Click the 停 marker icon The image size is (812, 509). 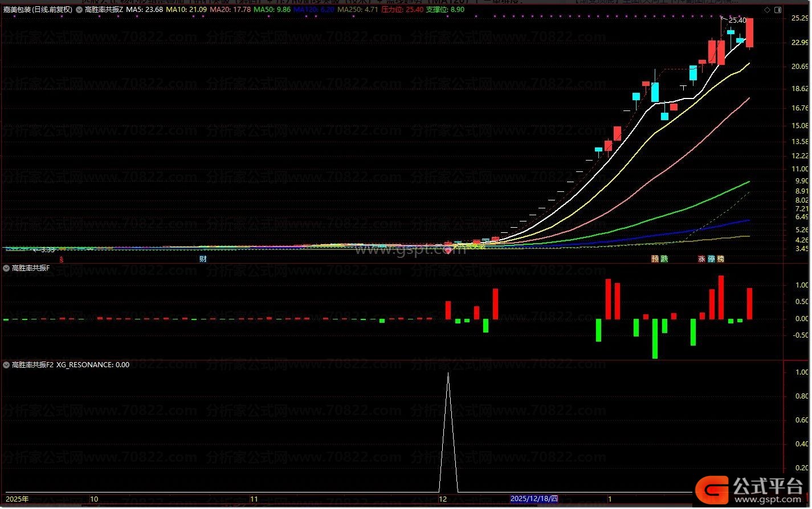(711, 259)
